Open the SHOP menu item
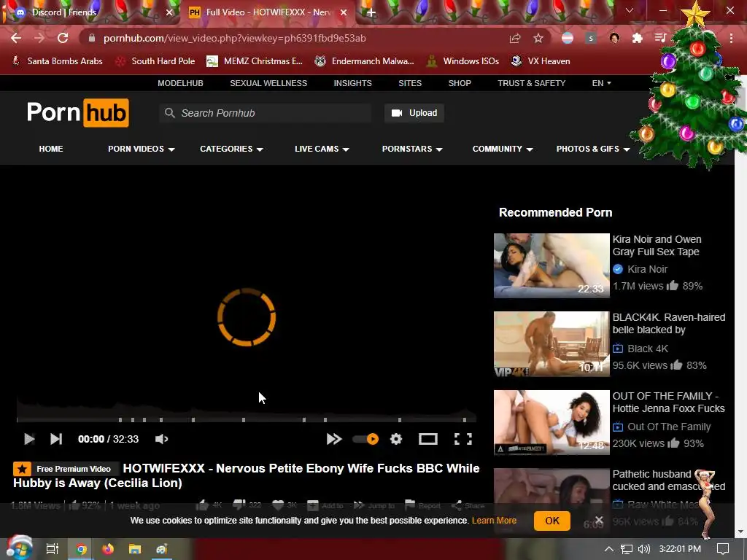Screen dimensions: 747x560 click(460, 83)
